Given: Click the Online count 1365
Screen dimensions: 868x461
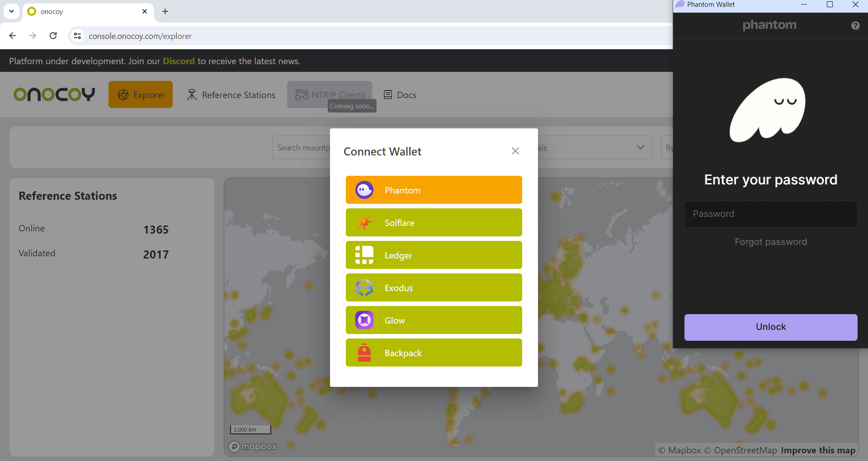Looking at the screenshot, I should [156, 230].
